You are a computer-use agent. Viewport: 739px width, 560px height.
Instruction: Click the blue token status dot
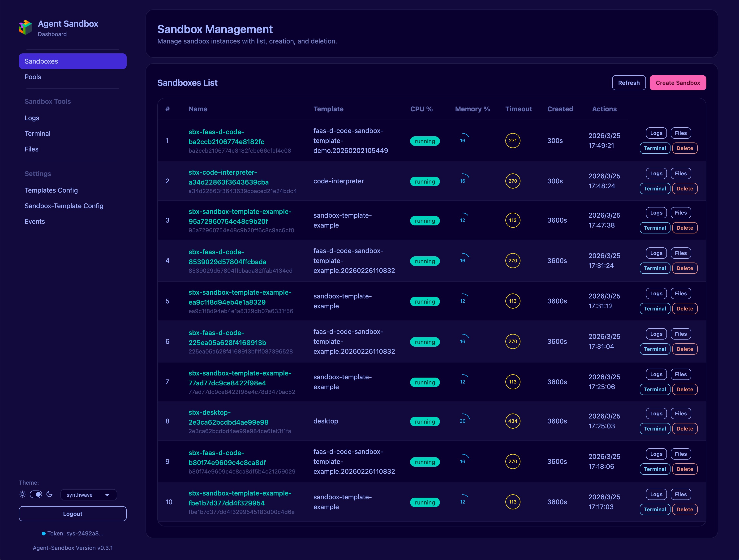coord(43,533)
